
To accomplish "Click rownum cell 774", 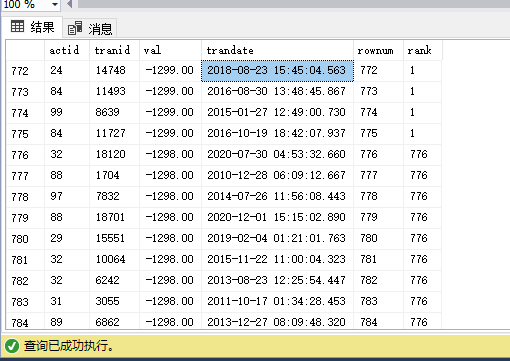I will pyautogui.click(x=378, y=113).
